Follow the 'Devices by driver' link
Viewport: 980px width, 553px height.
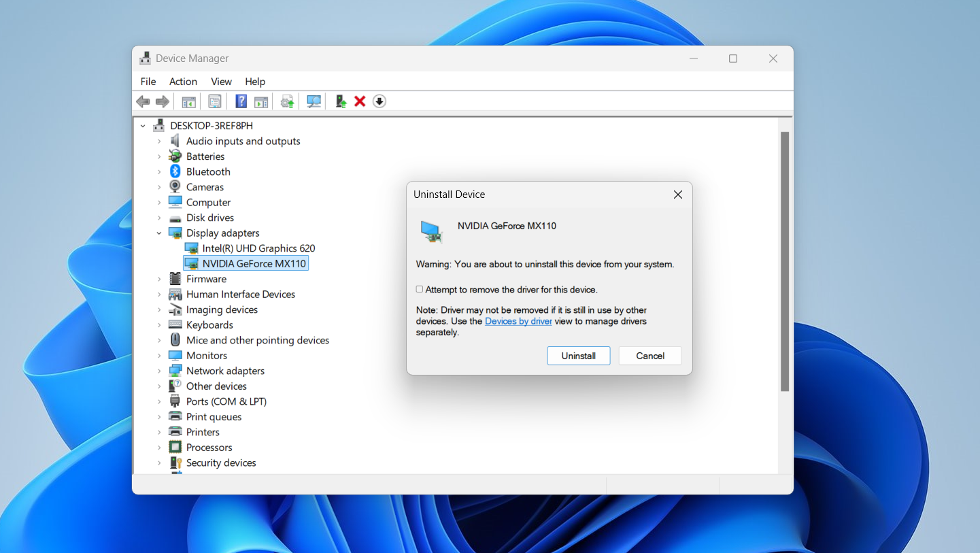518,321
